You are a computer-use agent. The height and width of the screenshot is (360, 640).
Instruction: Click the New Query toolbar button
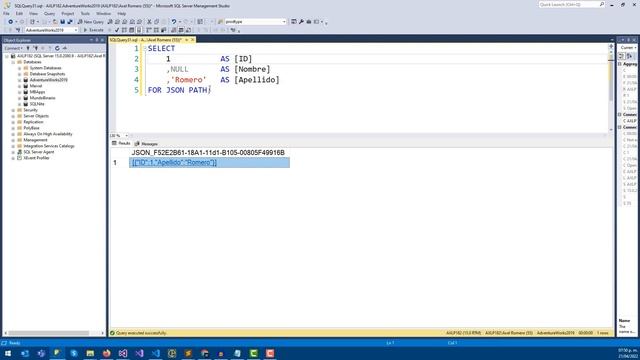point(91,22)
